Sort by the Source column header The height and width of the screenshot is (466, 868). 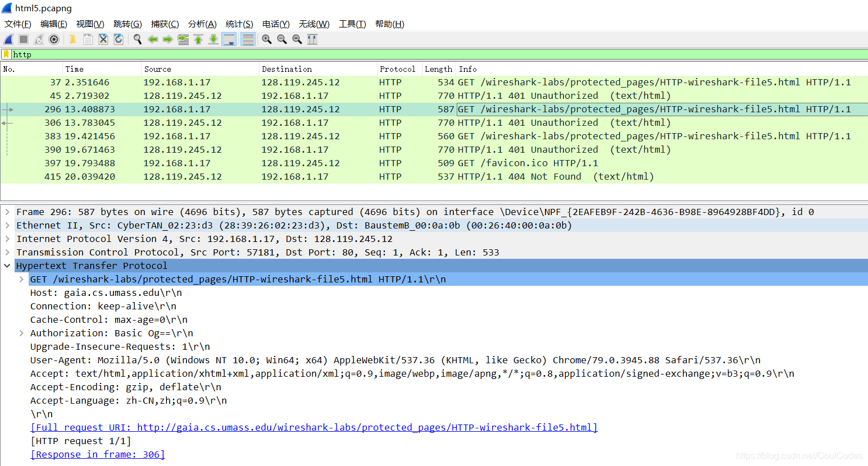tap(200, 69)
